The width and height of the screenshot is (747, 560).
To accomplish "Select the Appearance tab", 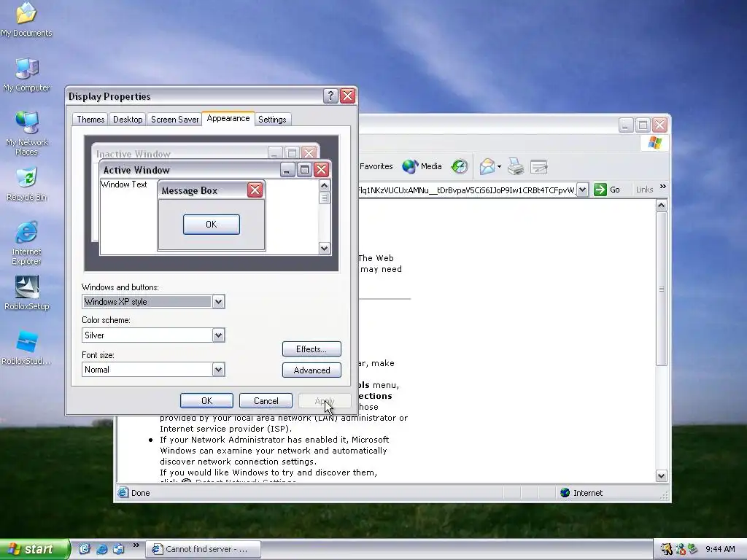I will pyautogui.click(x=228, y=119).
